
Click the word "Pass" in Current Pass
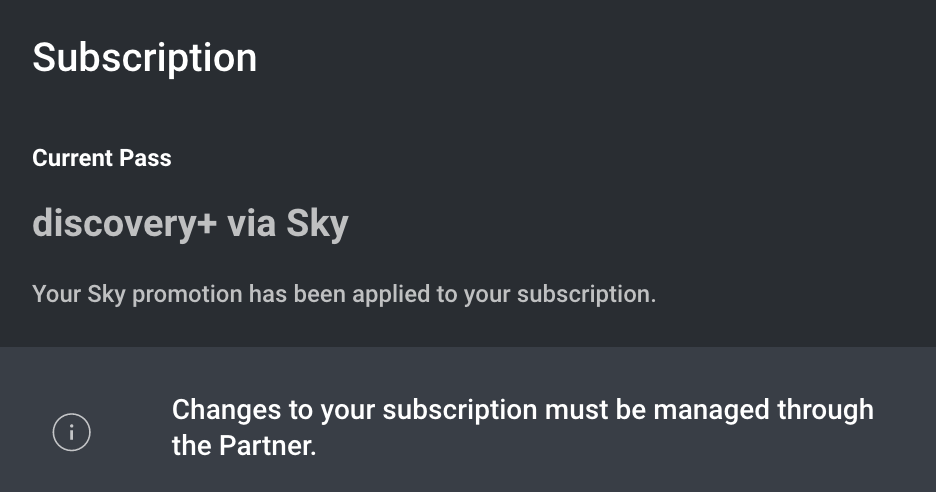pyautogui.click(x=147, y=158)
